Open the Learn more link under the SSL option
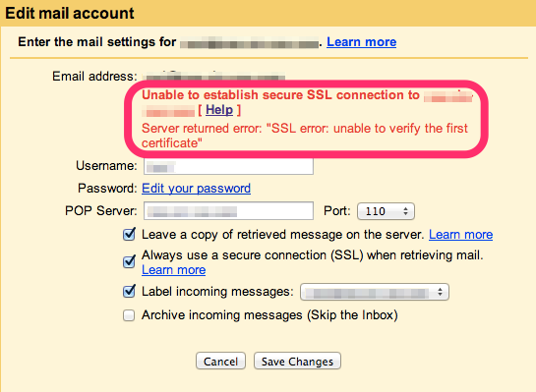Screen dimensions: 536x392 click(x=174, y=270)
